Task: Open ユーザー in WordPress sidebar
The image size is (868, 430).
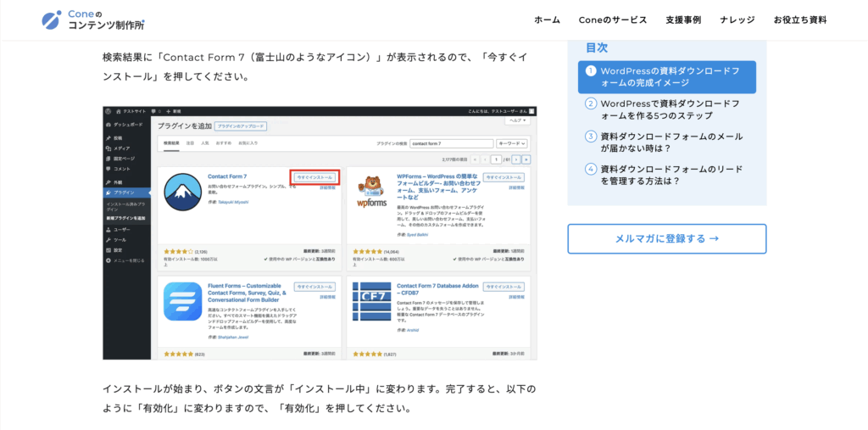Action: pyautogui.click(x=117, y=229)
